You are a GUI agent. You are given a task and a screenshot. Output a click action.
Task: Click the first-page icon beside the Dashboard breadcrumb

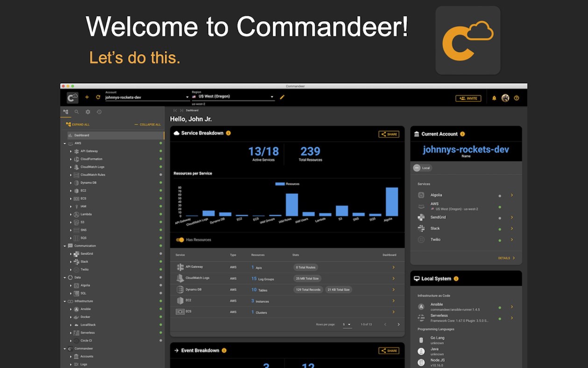point(175,110)
